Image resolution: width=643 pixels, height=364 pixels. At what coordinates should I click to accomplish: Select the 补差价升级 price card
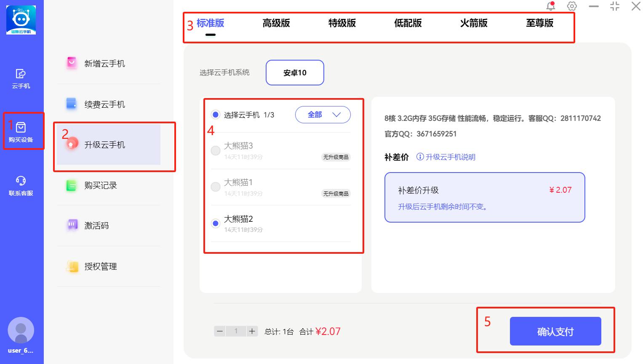[x=484, y=197]
